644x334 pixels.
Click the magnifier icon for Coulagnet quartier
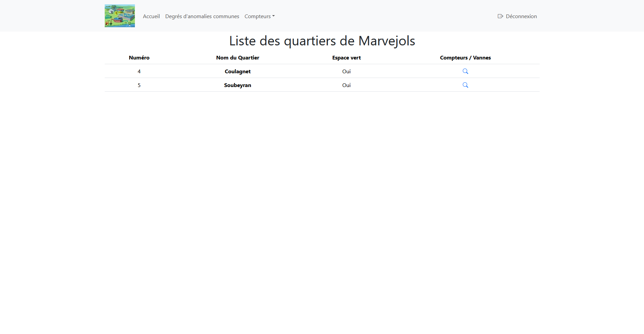click(x=465, y=71)
